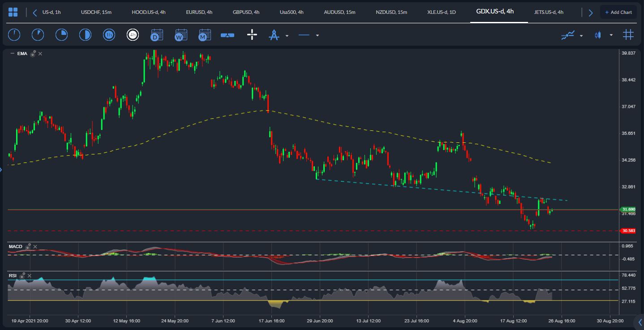The width and height of the screenshot is (644, 330).
Task: Open the indicators chart icon
Action: coord(568,35)
